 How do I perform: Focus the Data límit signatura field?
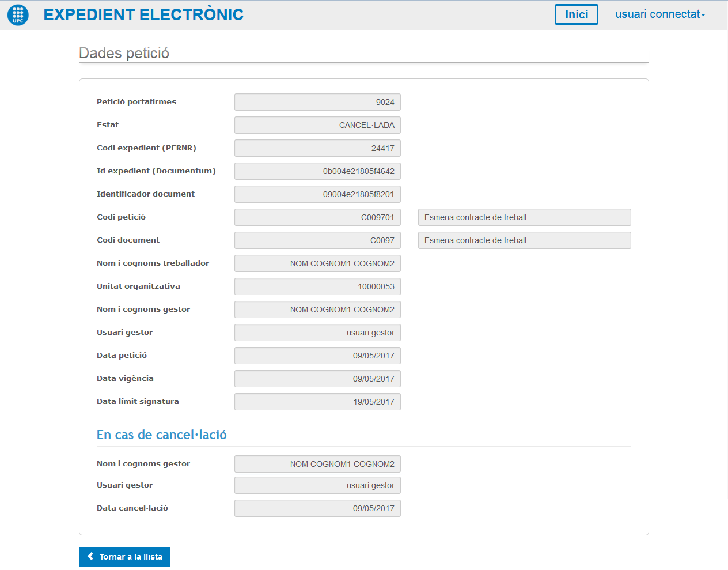click(x=317, y=402)
